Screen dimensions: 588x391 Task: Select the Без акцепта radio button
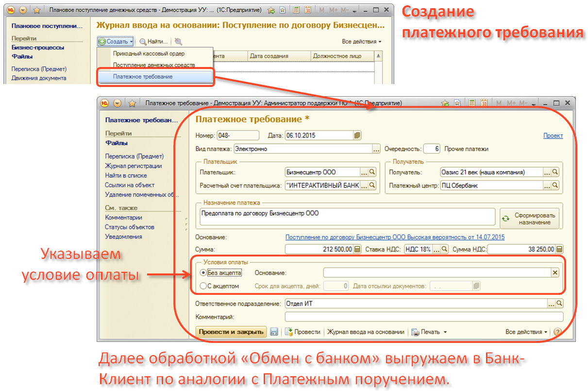click(202, 273)
